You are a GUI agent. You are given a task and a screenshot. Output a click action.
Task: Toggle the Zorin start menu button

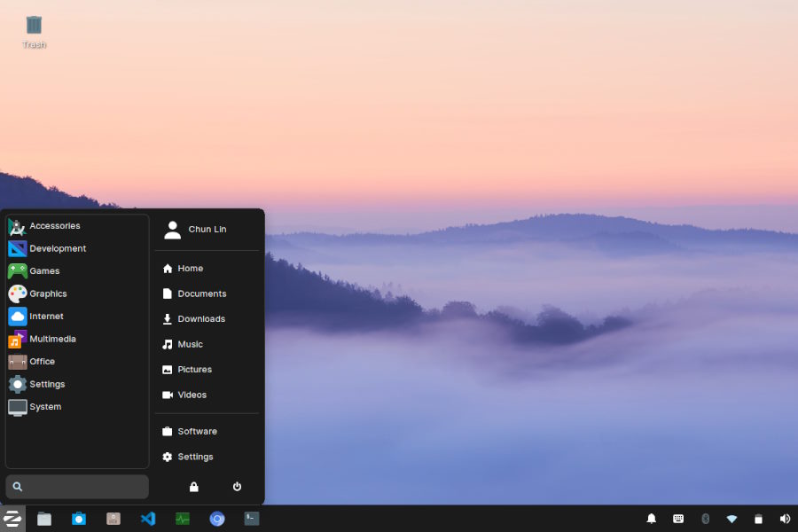[12, 519]
